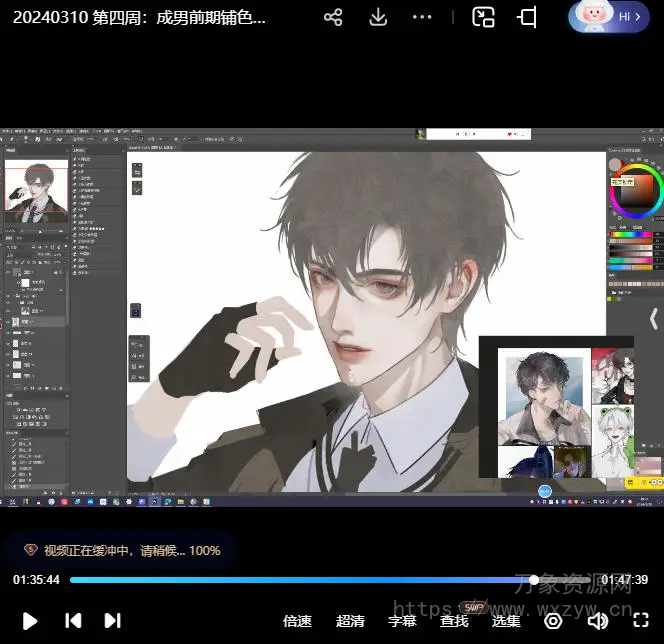This screenshot has width=664, height=644.
Task: Open the 字幕 subtitles menu
Action: tap(402, 620)
